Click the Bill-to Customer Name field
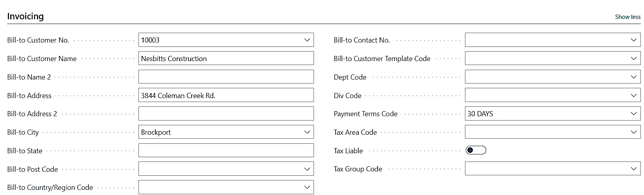The width and height of the screenshot is (644, 195). point(226,59)
